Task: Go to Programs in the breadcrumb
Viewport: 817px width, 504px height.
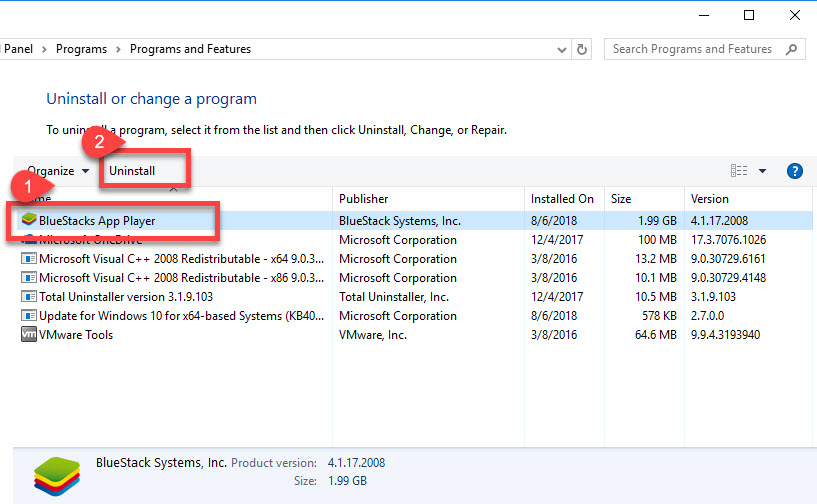Action: pos(81,49)
